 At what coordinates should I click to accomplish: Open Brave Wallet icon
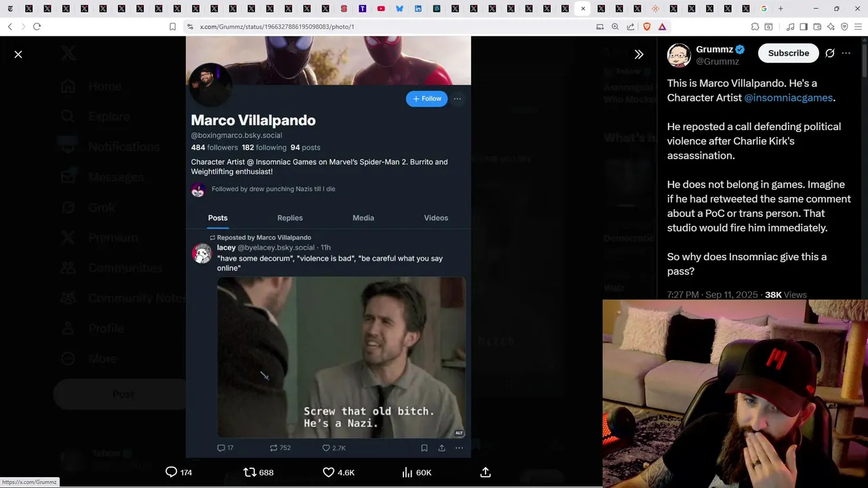click(817, 26)
